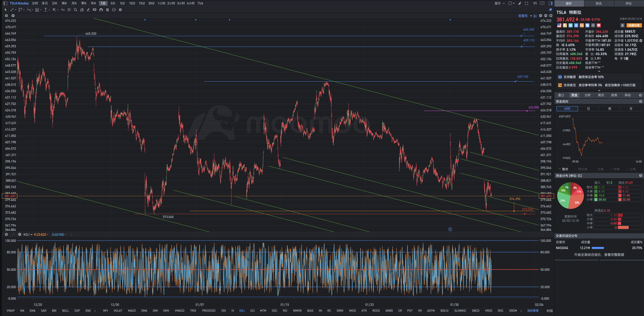
Task: Click the red heart favorite icon
Action: tap(599, 25)
